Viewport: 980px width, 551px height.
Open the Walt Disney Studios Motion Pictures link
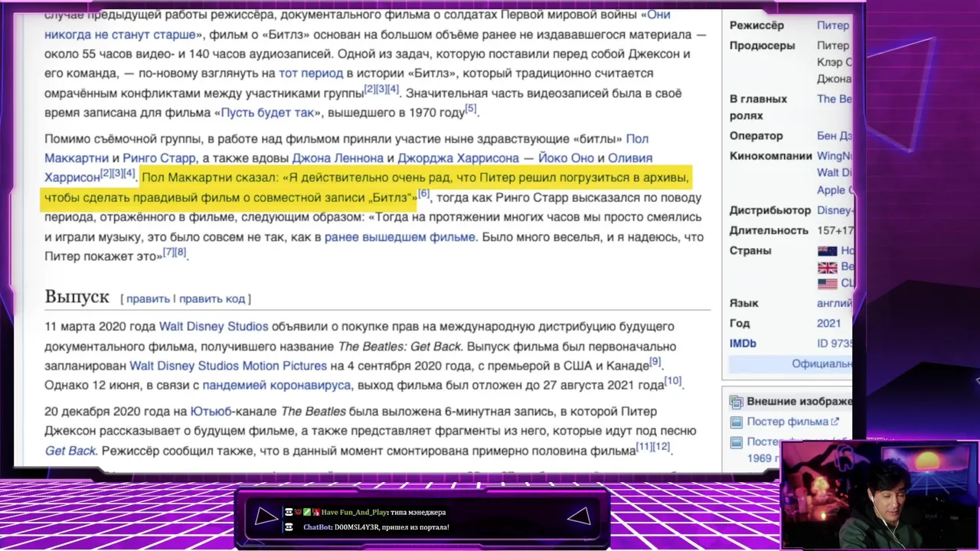[x=228, y=367]
